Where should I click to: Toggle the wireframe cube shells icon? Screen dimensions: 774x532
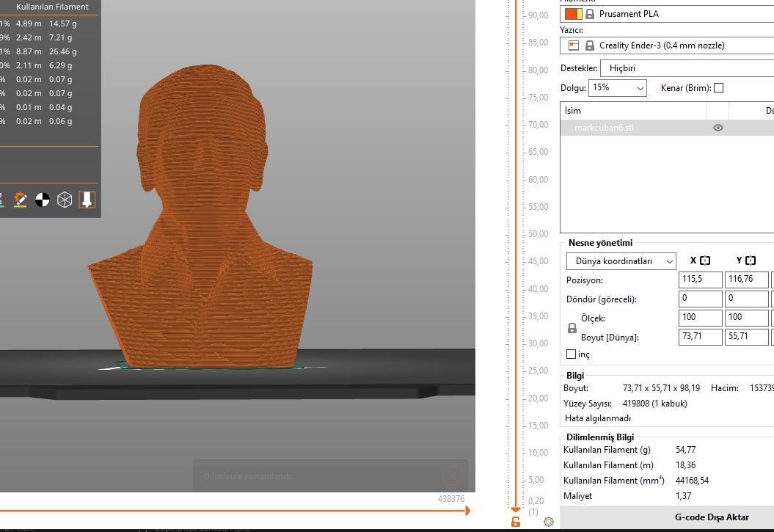pos(65,200)
